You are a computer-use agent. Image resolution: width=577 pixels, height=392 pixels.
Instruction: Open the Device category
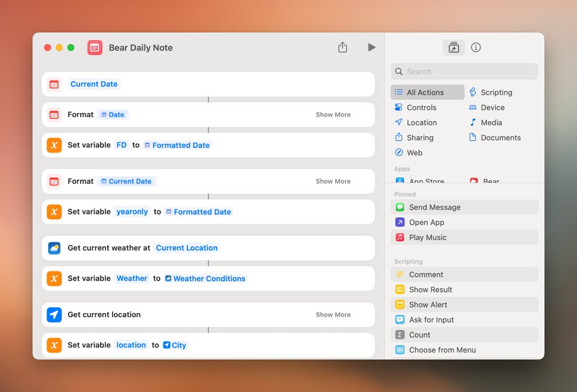[486, 107]
